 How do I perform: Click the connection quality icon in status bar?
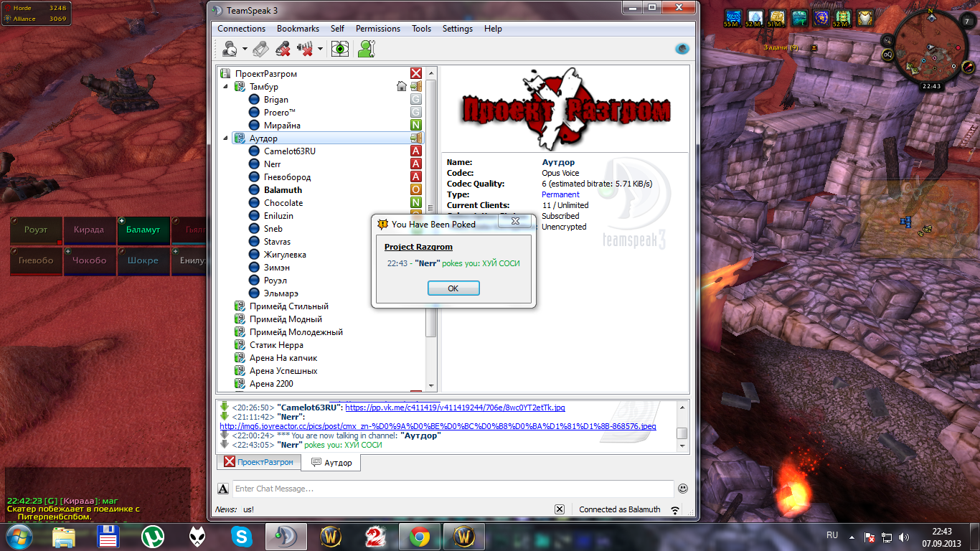tap(675, 510)
